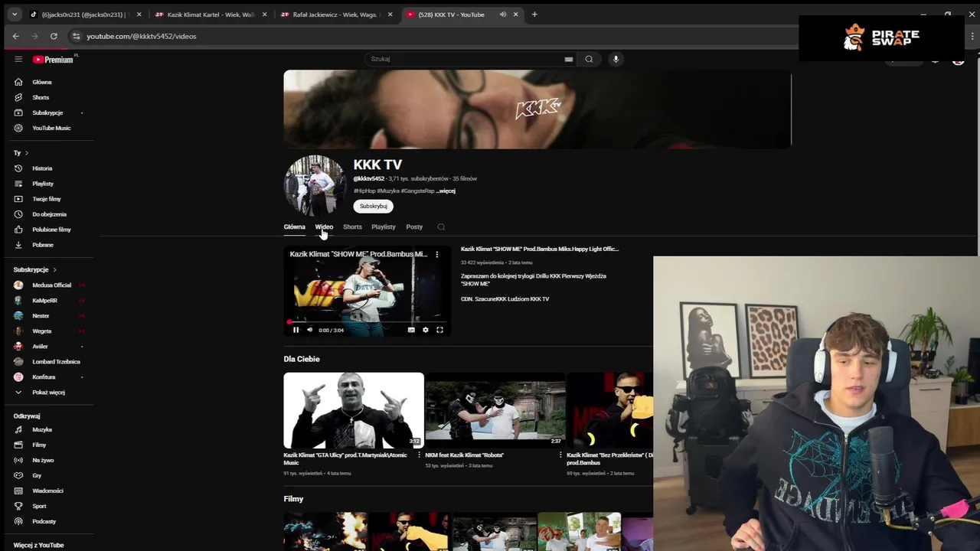View site information next to the URL
980x551 pixels.
pos(75,36)
